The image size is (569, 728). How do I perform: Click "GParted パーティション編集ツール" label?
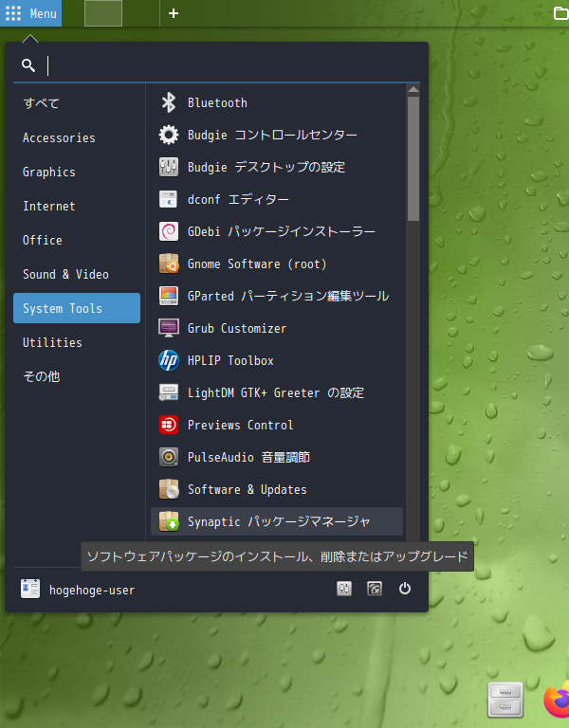tap(288, 296)
